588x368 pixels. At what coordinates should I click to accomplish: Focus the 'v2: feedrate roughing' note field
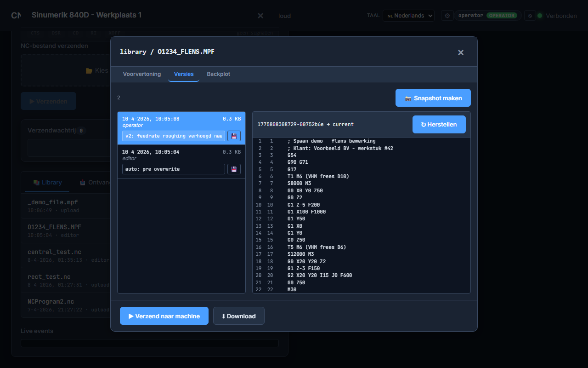pyautogui.click(x=174, y=136)
